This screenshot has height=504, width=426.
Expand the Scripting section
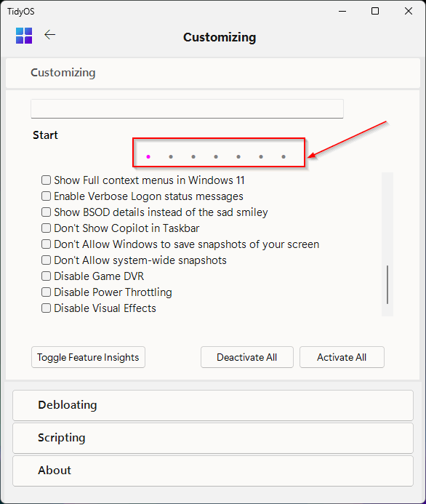point(213,438)
